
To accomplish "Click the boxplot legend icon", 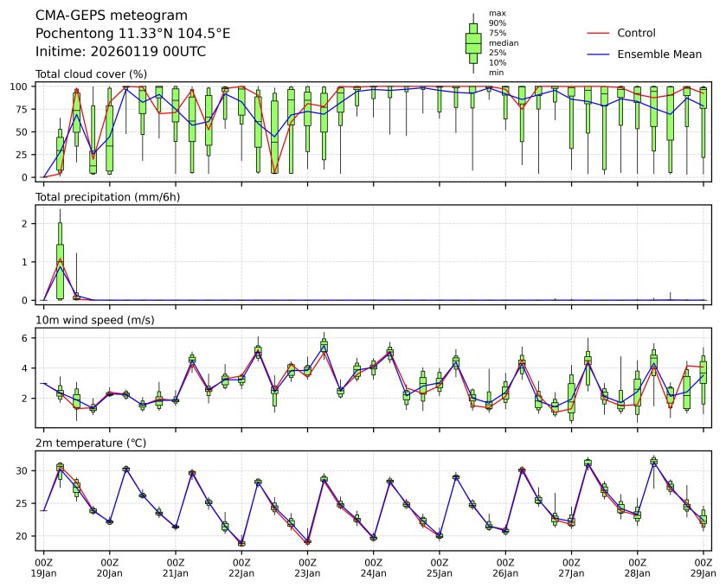I will pos(473,43).
